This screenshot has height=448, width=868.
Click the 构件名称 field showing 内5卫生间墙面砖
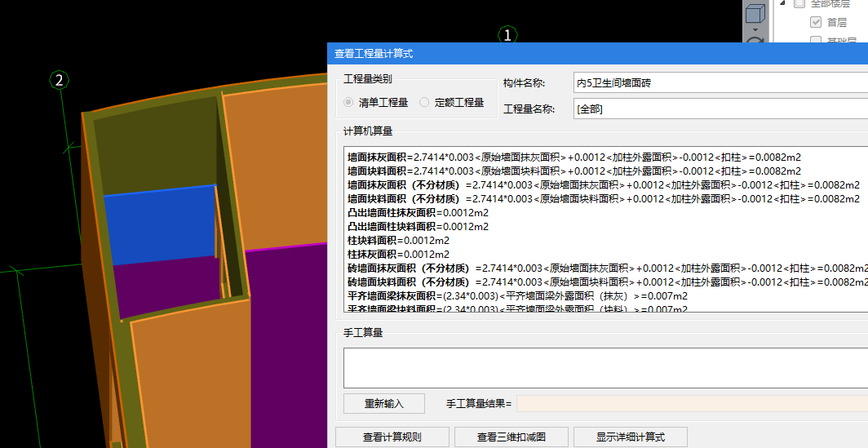tap(720, 83)
